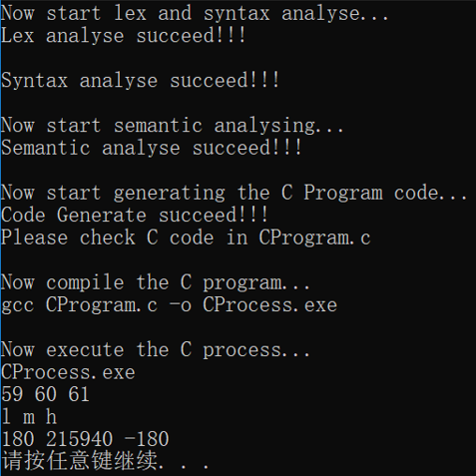
Task: Click the output number 59
Action: click(12, 395)
